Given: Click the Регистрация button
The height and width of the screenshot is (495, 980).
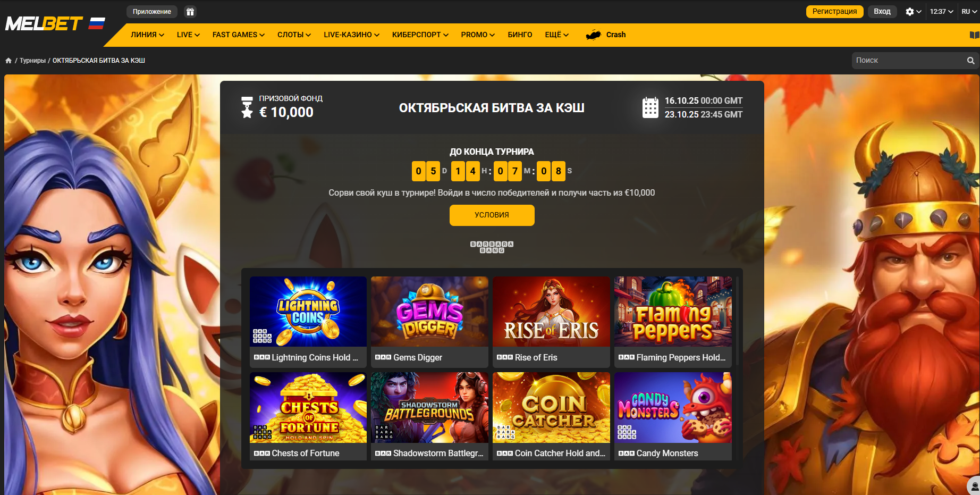Looking at the screenshot, I should pos(834,12).
